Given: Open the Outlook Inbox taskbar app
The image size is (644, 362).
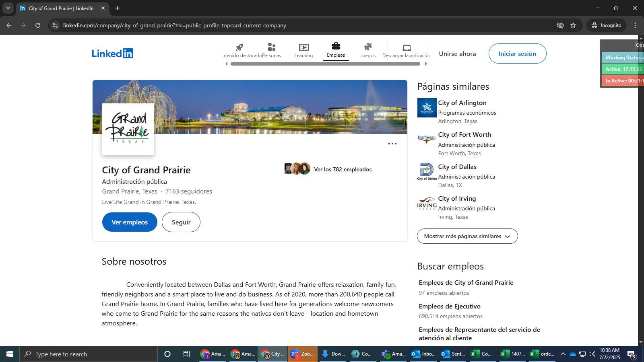Looking at the screenshot, I should 423,354.
